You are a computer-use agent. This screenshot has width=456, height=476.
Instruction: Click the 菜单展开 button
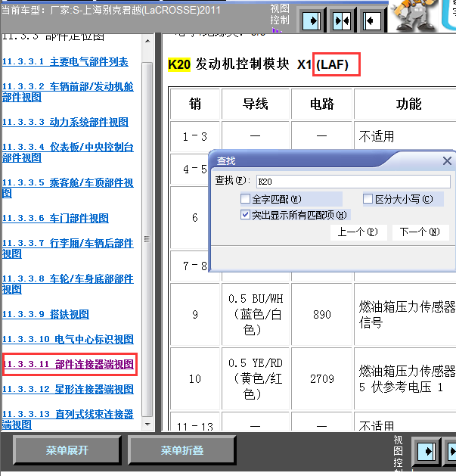click(67, 450)
